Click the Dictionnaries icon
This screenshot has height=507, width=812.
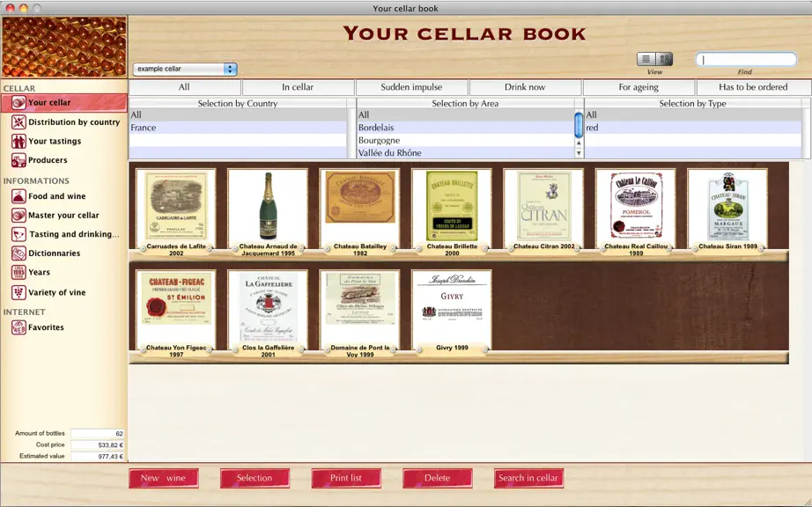tap(18, 253)
